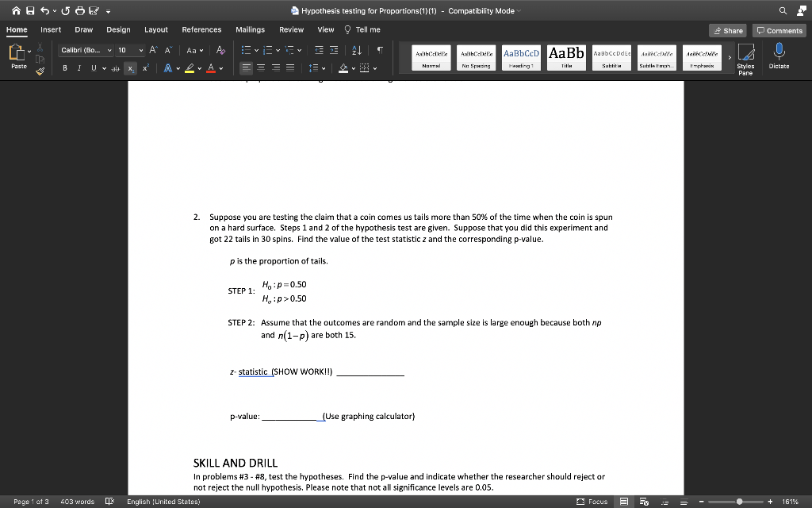Click the Share button

point(728,29)
